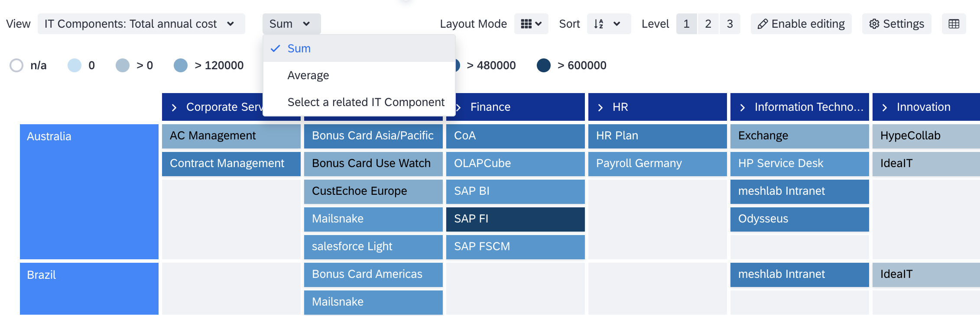Image resolution: width=980 pixels, height=316 pixels.
Task: Open the Bonus Card Use Watch tile
Action: pyautogui.click(x=373, y=164)
